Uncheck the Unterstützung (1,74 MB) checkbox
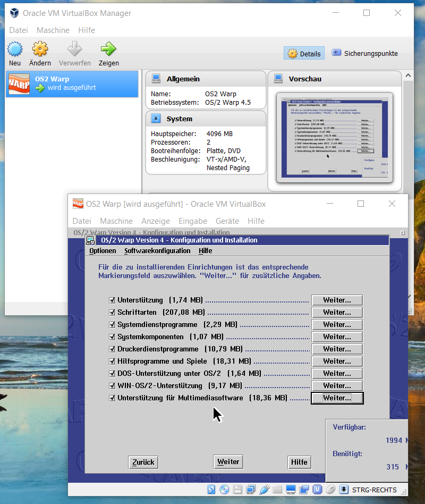Viewport: 425px width, 504px height. tap(112, 300)
